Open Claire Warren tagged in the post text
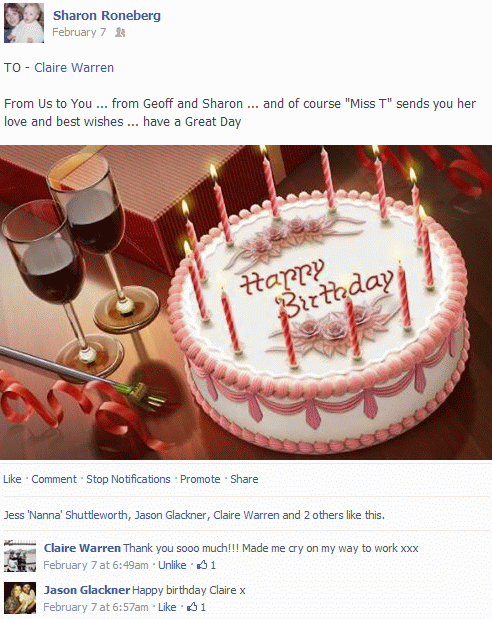The height and width of the screenshot is (619, 492). (74, 68)
